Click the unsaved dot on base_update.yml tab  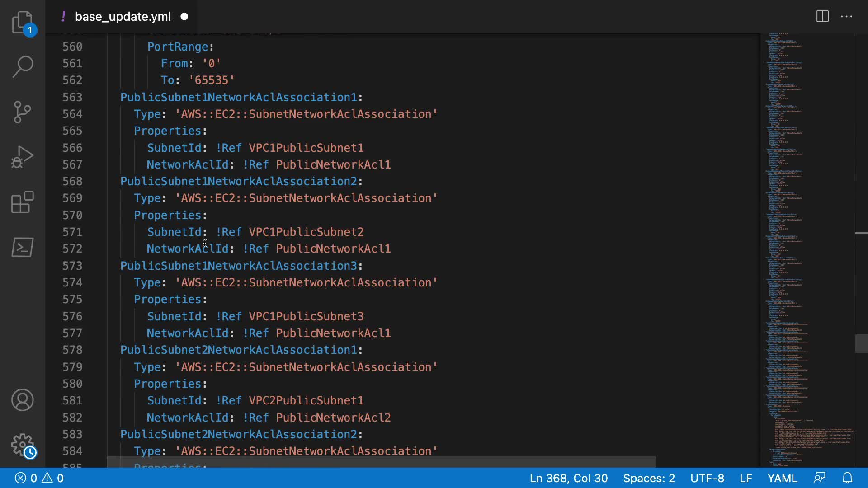point(184,17)
